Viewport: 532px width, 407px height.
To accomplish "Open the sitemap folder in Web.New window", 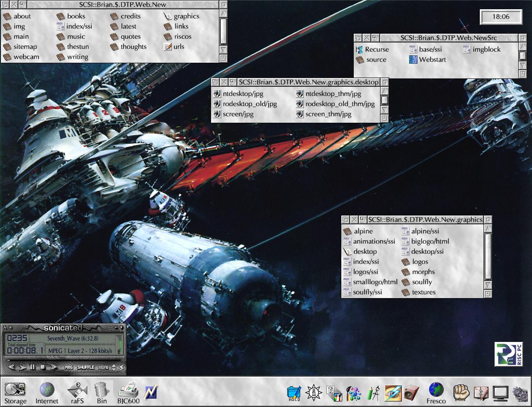I will tap(20, 47).
